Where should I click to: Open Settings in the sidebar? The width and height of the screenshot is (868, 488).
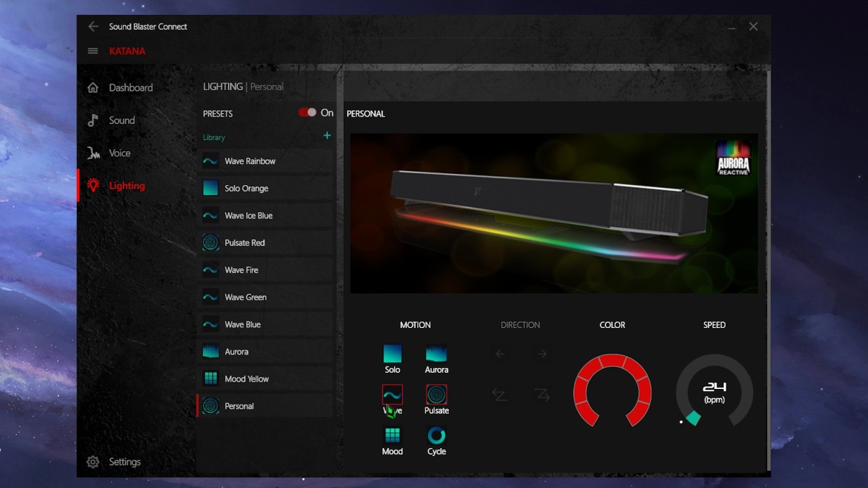click(x=124, y=462)
